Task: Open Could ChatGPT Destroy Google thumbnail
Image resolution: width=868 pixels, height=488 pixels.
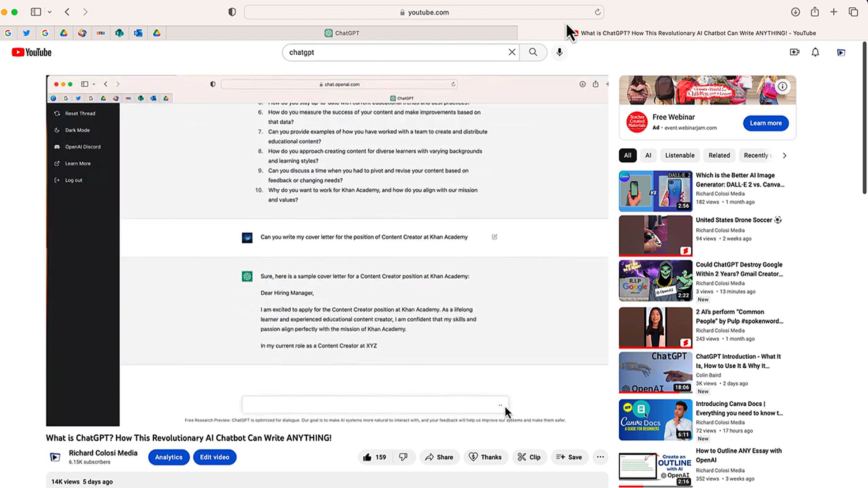Action: [655, 281]
